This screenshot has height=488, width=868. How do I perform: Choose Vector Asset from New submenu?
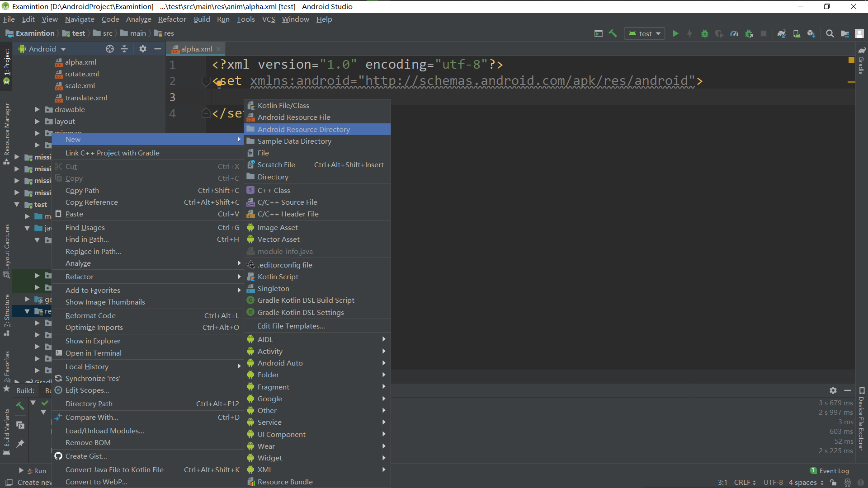point(278,239)
